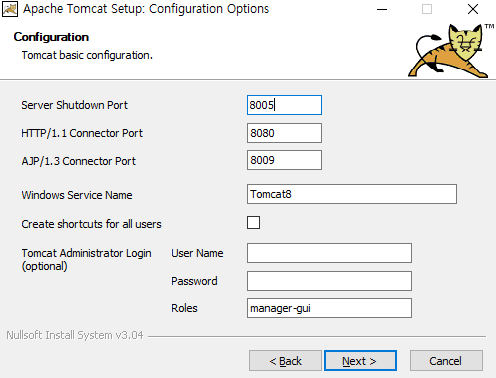496x378 pixels.
Task: Select the AJP/1.3 Connector Port field
Action: tap(284, 160)
